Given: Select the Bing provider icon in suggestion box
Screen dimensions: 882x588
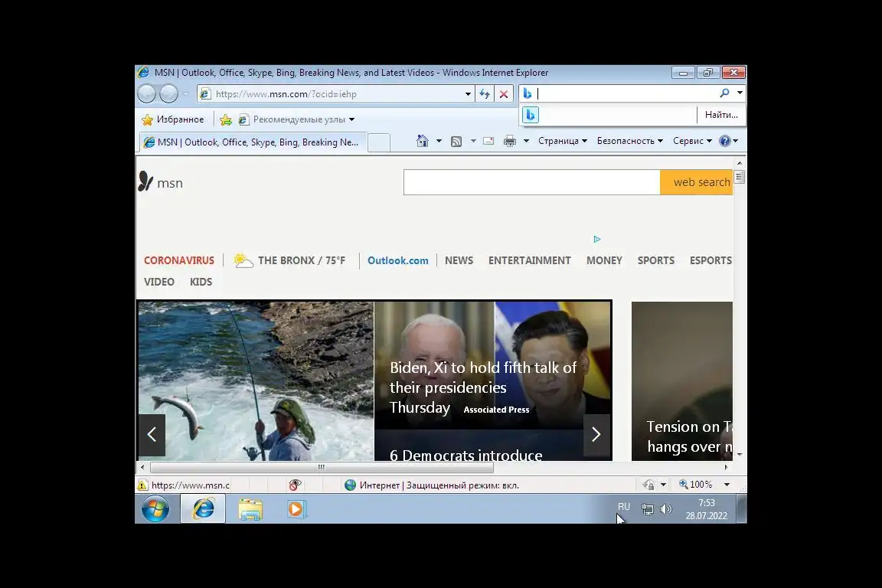Looking at the screenshot, I should coord(530,115).
